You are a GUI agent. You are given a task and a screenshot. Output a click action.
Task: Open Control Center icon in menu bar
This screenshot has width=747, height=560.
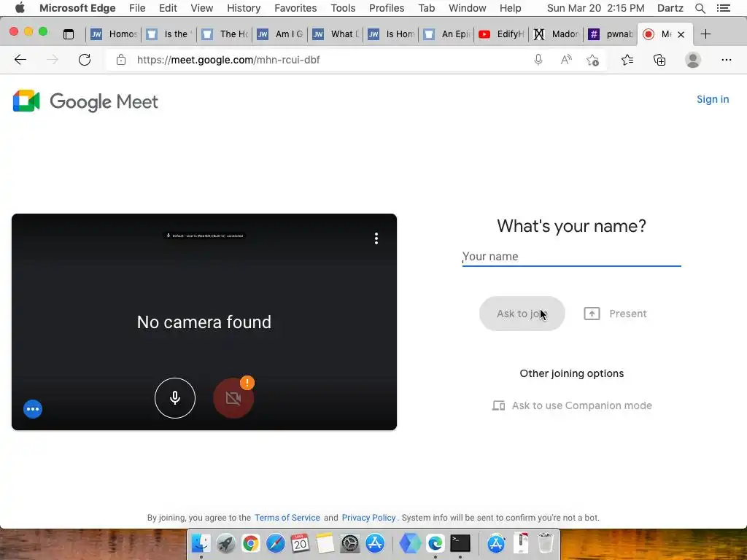pos(724,8)
